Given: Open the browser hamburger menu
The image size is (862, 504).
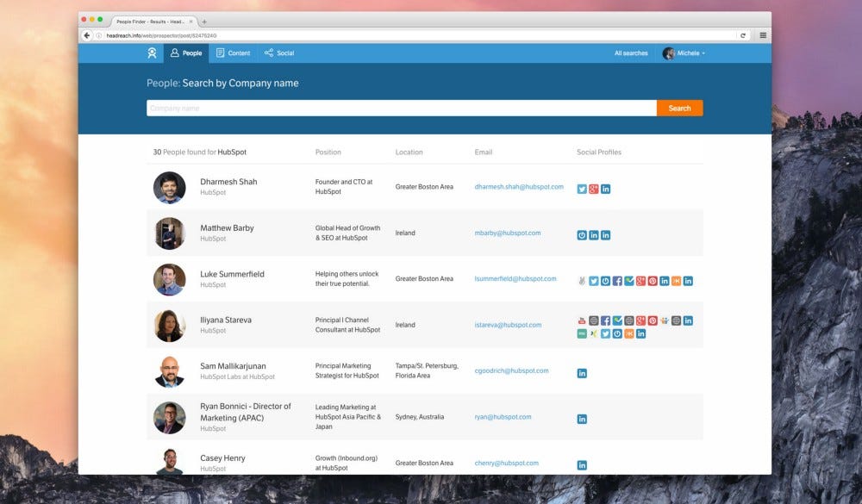Looking at the screenshot, I should pyautogui.click(x=763, y=35).
